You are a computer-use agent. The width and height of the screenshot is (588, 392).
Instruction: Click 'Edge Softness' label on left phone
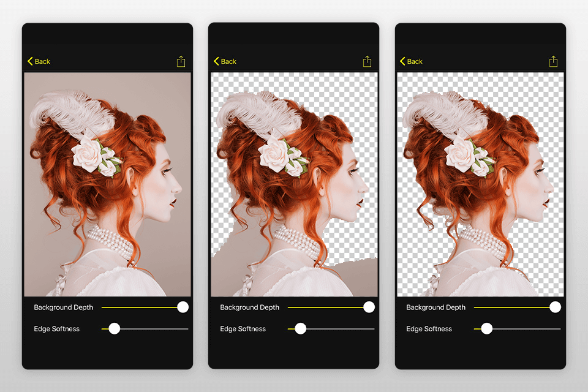pos(56,329)
